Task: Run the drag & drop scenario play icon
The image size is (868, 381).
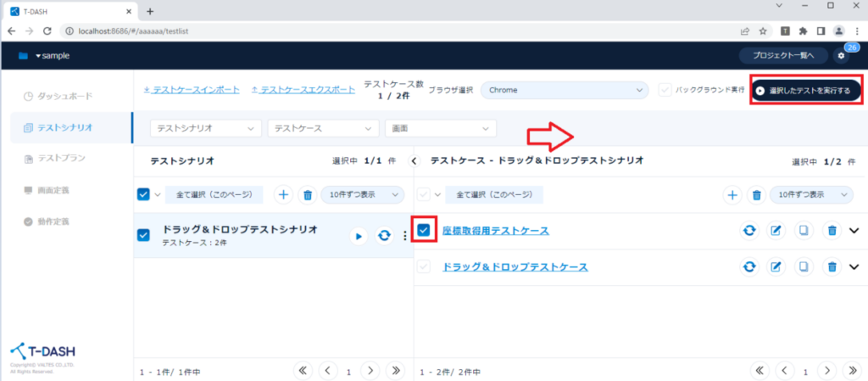Action: [359, 236]
